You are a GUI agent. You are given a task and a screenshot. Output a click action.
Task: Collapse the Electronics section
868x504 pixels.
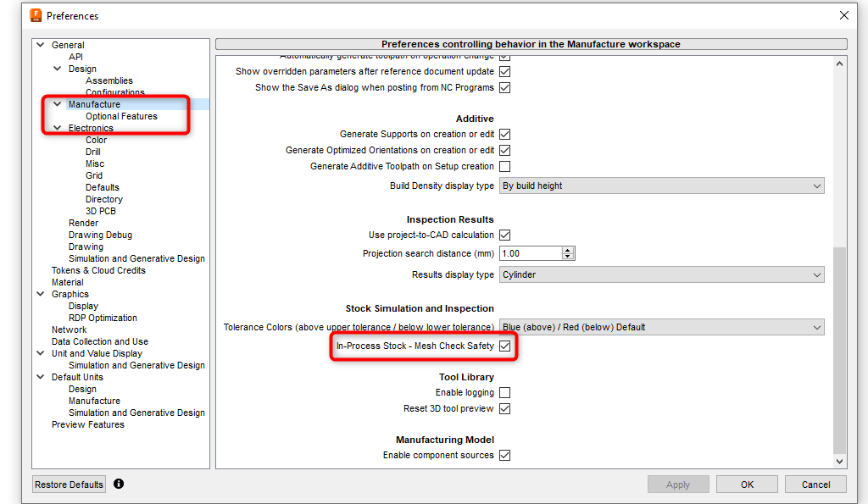click(57, 127)
